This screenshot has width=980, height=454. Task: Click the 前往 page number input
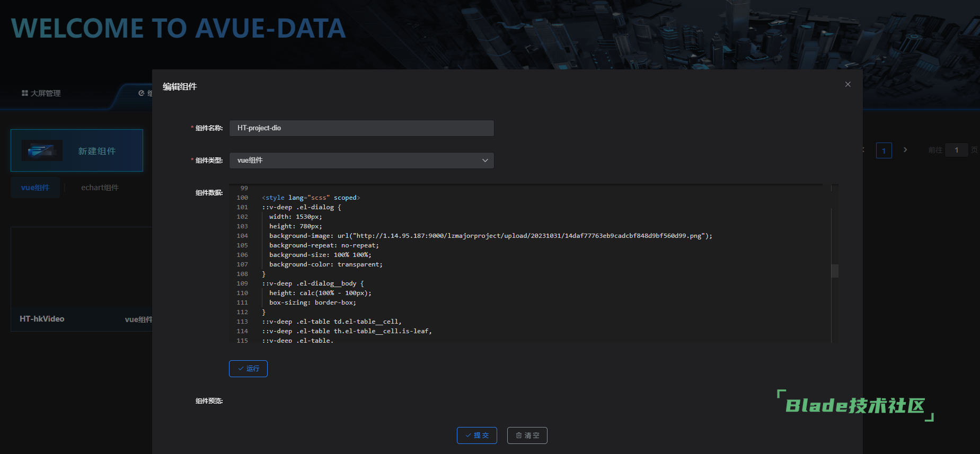[x=956, y=150]
